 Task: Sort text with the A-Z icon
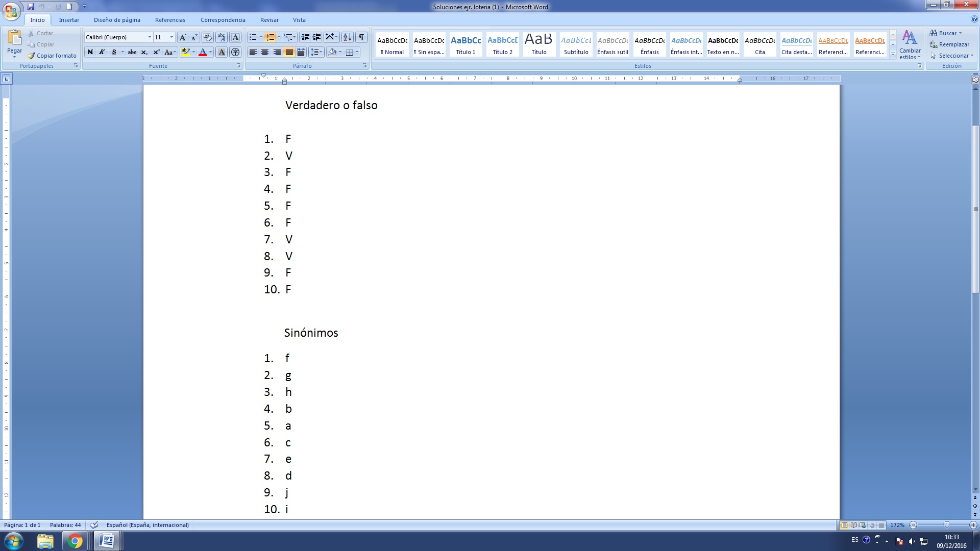(348, 37)
